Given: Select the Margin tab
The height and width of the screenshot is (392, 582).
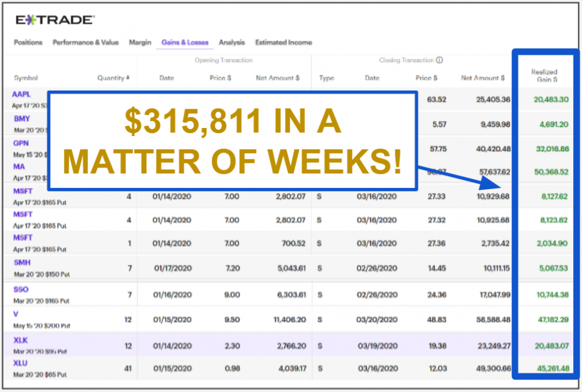Looking at the screenshot, I should 140,42.
